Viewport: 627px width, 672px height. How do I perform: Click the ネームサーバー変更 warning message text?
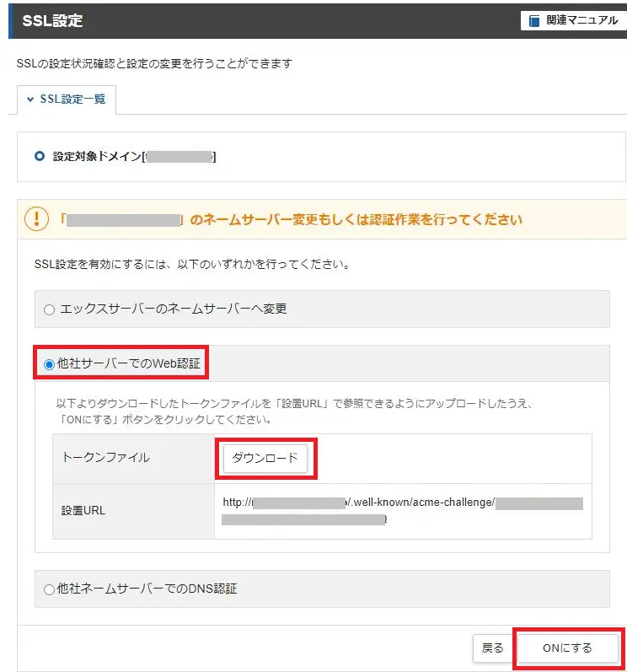click(356, 220)
